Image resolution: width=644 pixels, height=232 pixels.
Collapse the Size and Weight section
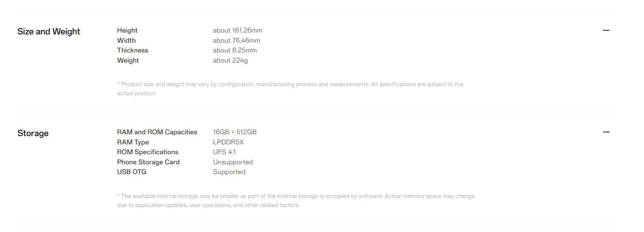606,30
